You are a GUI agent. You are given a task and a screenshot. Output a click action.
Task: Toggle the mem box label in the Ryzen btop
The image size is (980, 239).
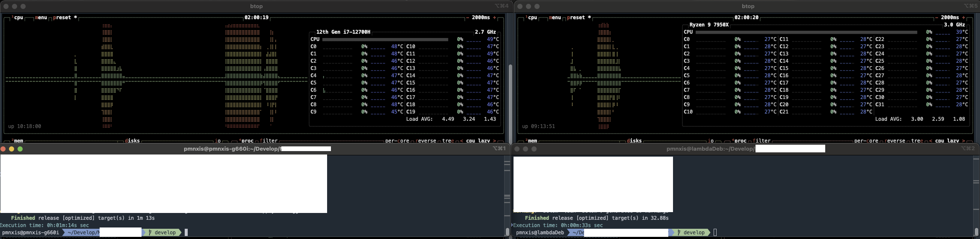531,140
